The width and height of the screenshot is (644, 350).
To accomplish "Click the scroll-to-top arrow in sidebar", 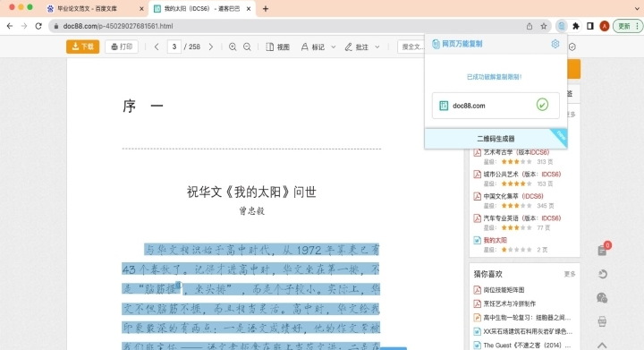I will click(x=602, y=345).
